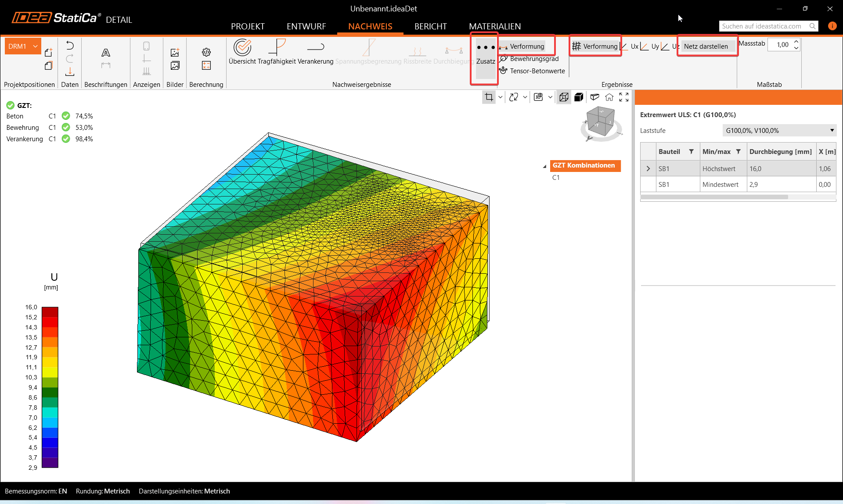The width and height of the screenshot is (843, 504).
Task: Click the Bewehrungsgrad result button
Action: (x=534, y=59)
